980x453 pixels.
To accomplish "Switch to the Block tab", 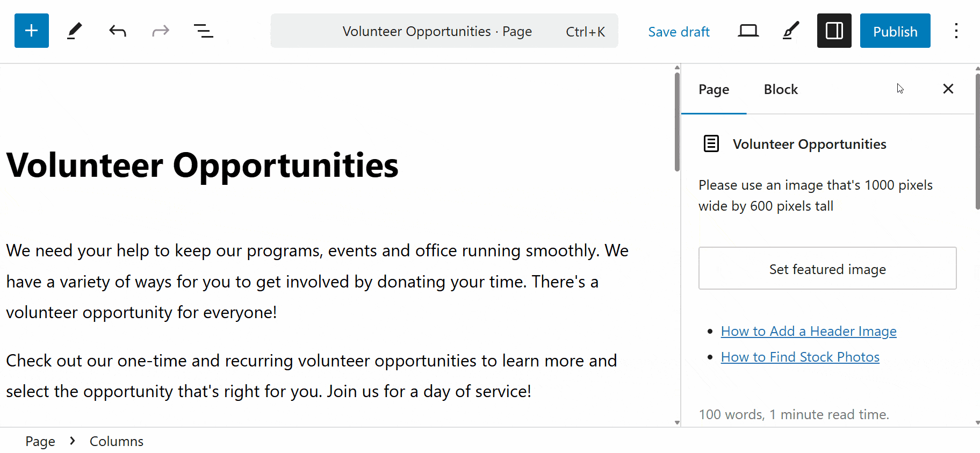I will (x=781, y=90).
